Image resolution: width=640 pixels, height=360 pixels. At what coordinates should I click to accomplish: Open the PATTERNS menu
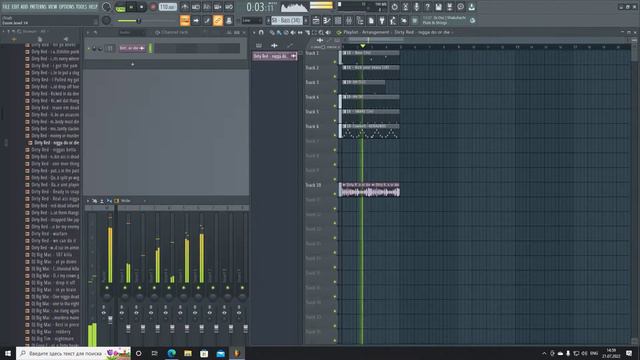pyautogui.click(x=38, y=7)
